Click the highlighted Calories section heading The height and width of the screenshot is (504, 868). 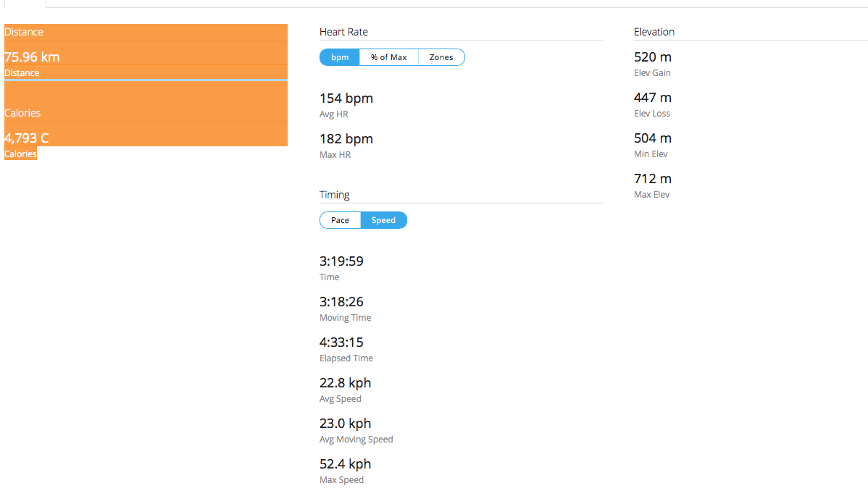click(x=22, y=113)
